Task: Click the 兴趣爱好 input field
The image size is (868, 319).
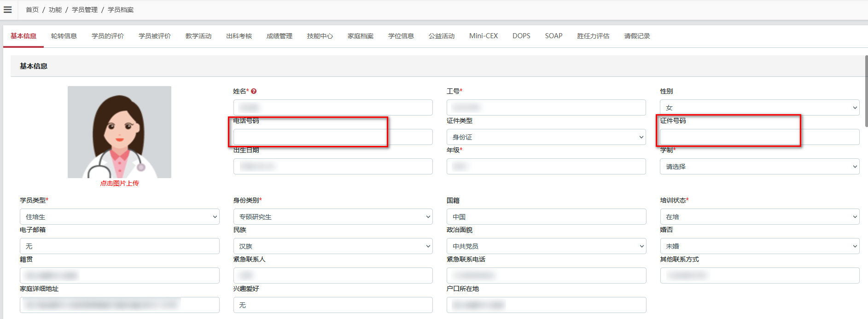Action: point(333,305)
